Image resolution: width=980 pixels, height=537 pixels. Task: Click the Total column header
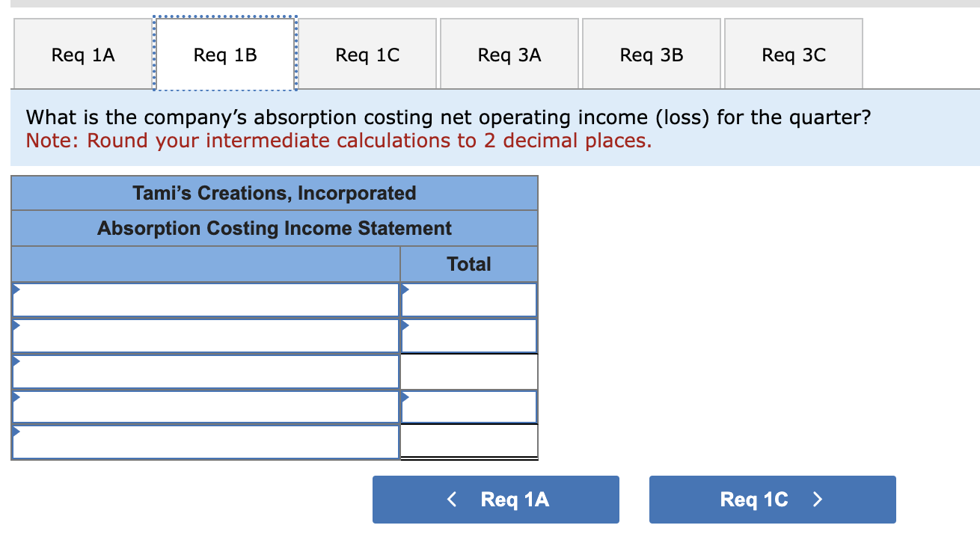[x=468, y=264]
